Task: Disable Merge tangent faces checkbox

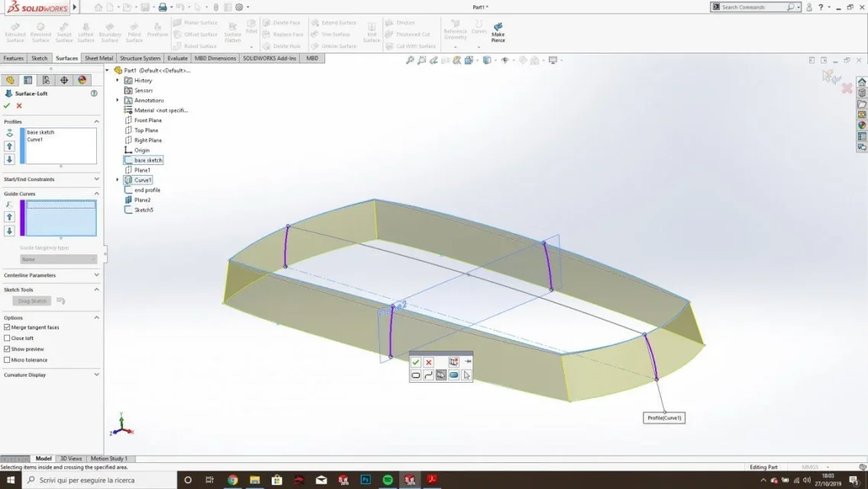Action: 7,327
